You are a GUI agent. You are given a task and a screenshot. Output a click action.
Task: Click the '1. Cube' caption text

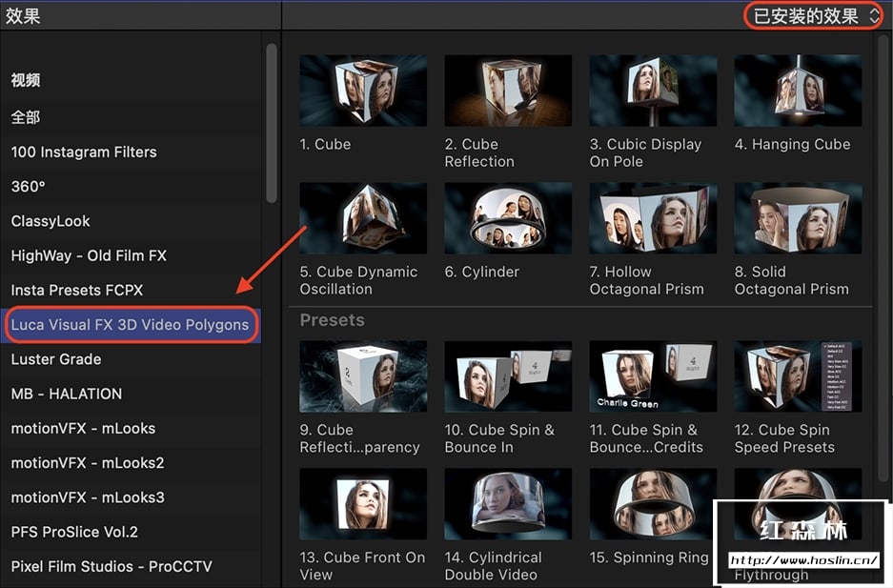coord(325,144)
